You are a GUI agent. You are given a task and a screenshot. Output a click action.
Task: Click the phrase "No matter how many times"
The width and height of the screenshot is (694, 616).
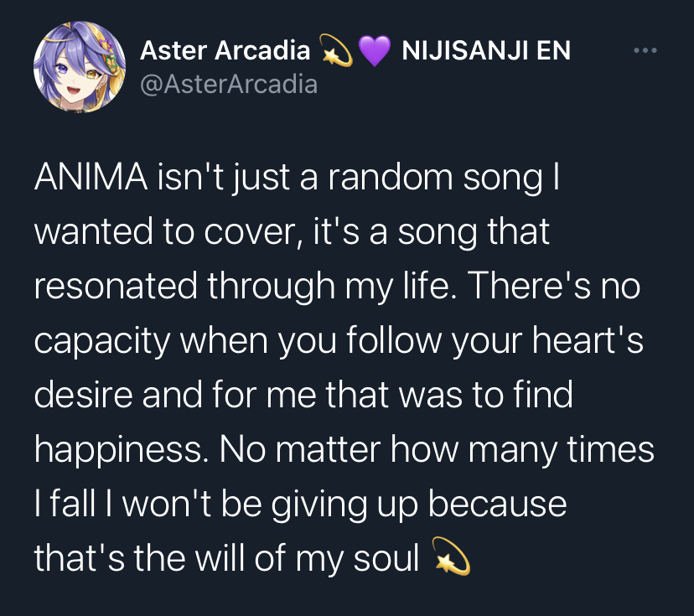pos(437,449)
